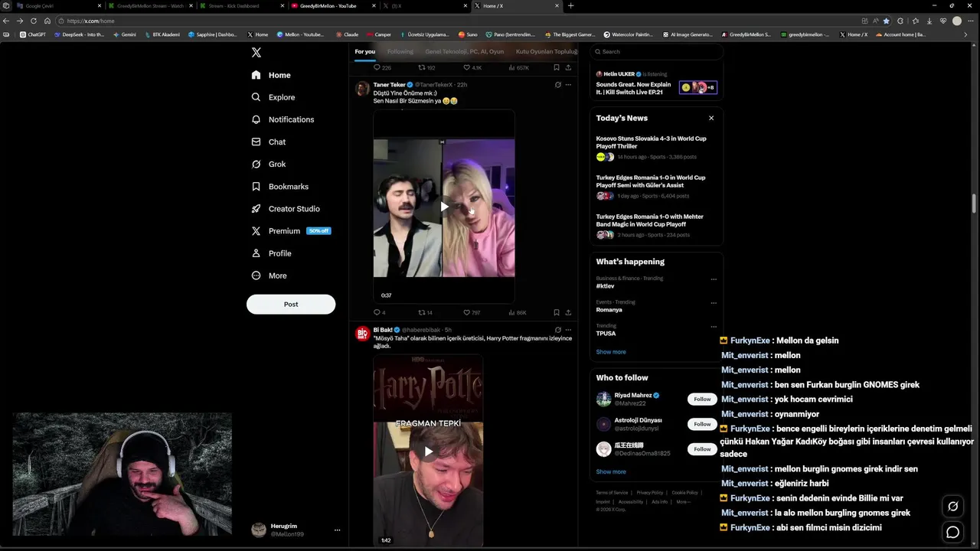This screenshot has width=980, height=551.
Task: Switch to the For you tab
Action: 365,51
